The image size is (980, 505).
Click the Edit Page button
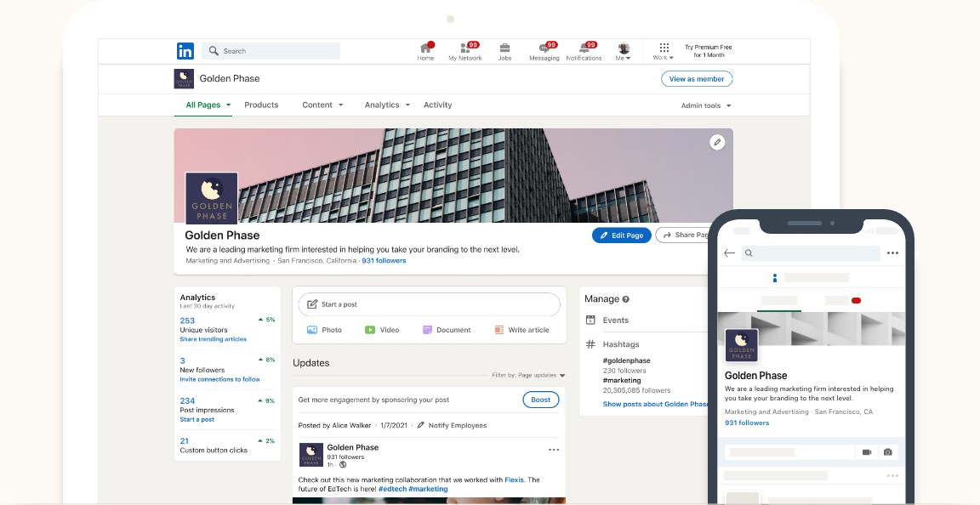pos(621,235)
